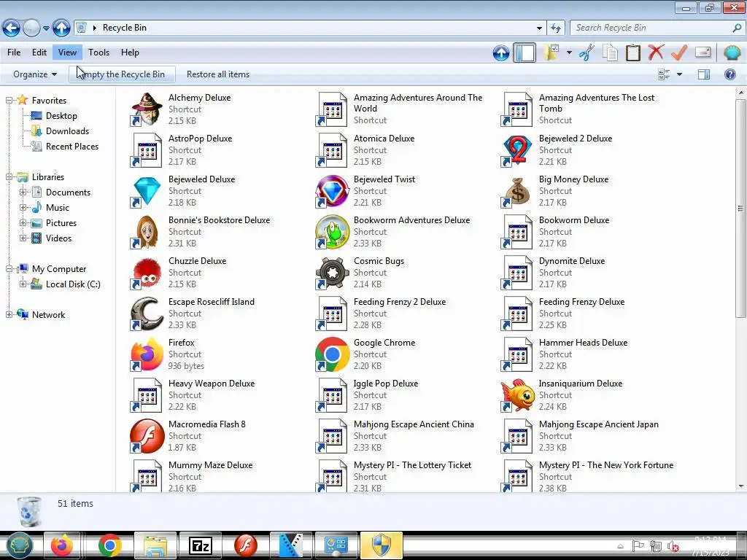Click the scissors Cut icon

click(587, 52)
